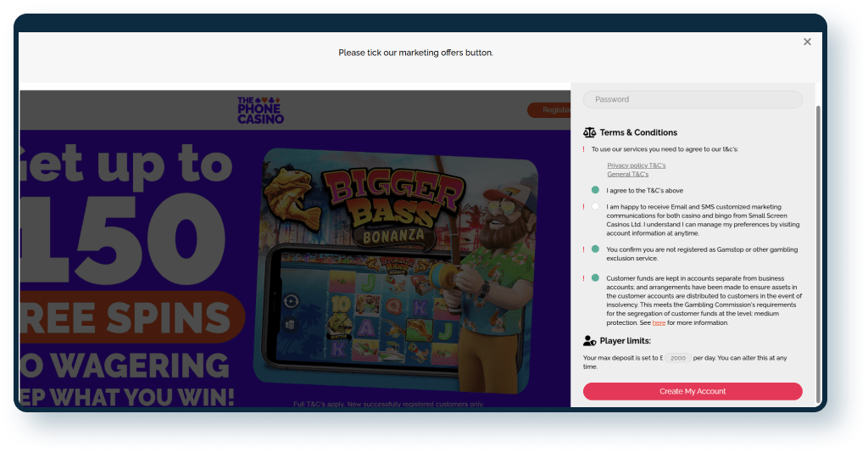The image size is (868, 453).
Task: Click The Phone Casino logo
Action: (x=260, y=110)
